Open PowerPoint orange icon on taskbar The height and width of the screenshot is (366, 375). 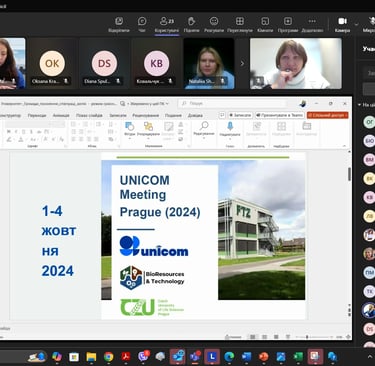coord(263,357)
